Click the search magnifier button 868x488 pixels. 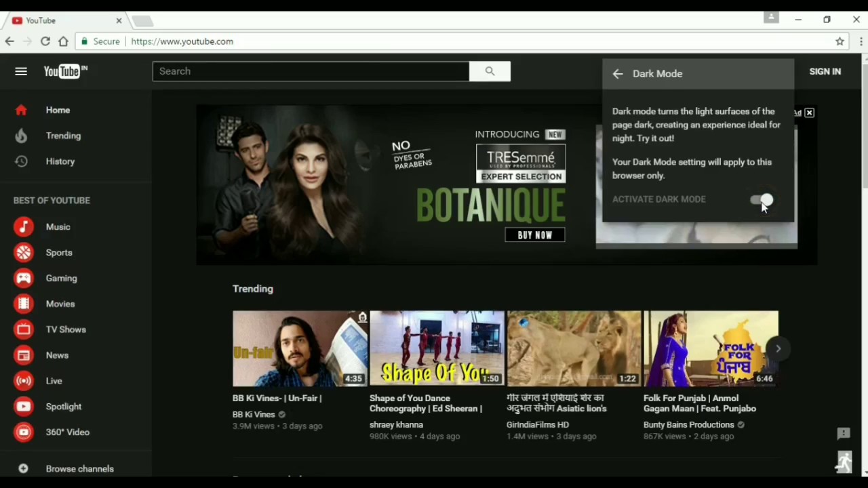[490, 71]
